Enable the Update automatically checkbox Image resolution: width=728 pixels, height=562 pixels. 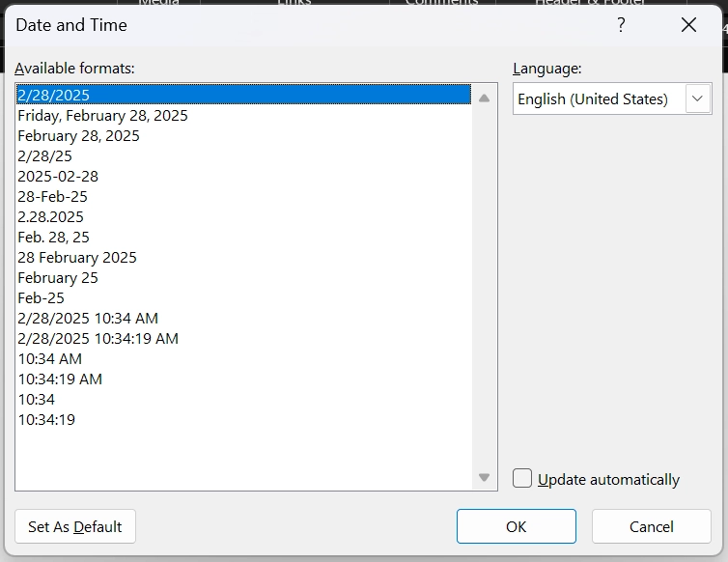(x=522, y=478)
